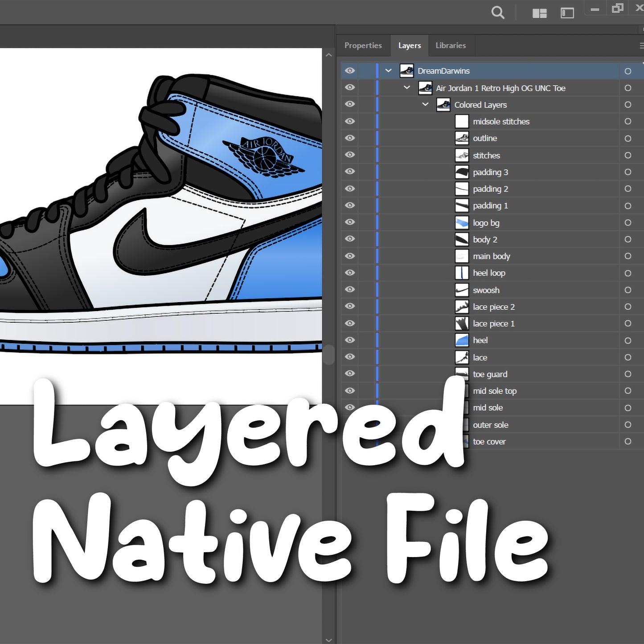
Task: Click the blue heel layer thumbnail
Action: coord(462,340)
